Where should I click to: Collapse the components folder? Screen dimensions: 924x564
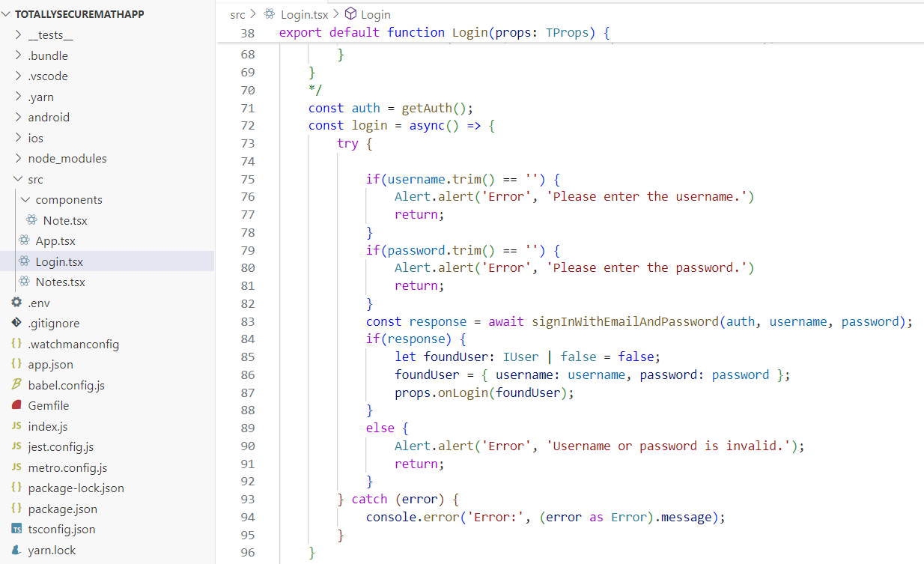tap(26, 200)
